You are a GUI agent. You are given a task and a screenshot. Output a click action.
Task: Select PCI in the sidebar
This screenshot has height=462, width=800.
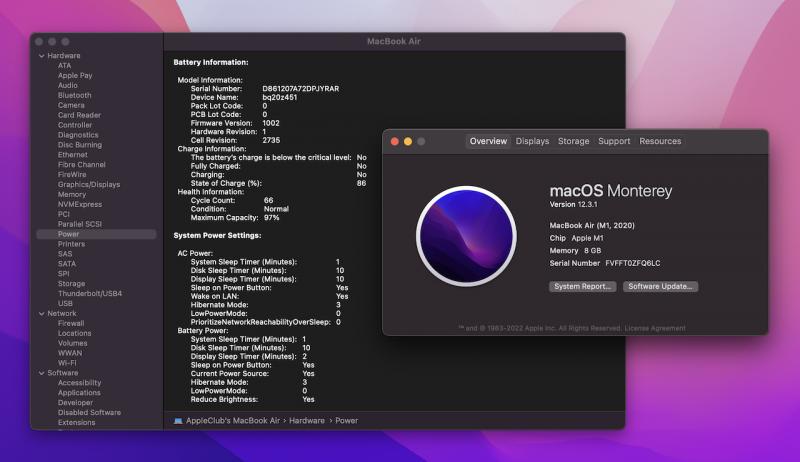coord(64,214)
